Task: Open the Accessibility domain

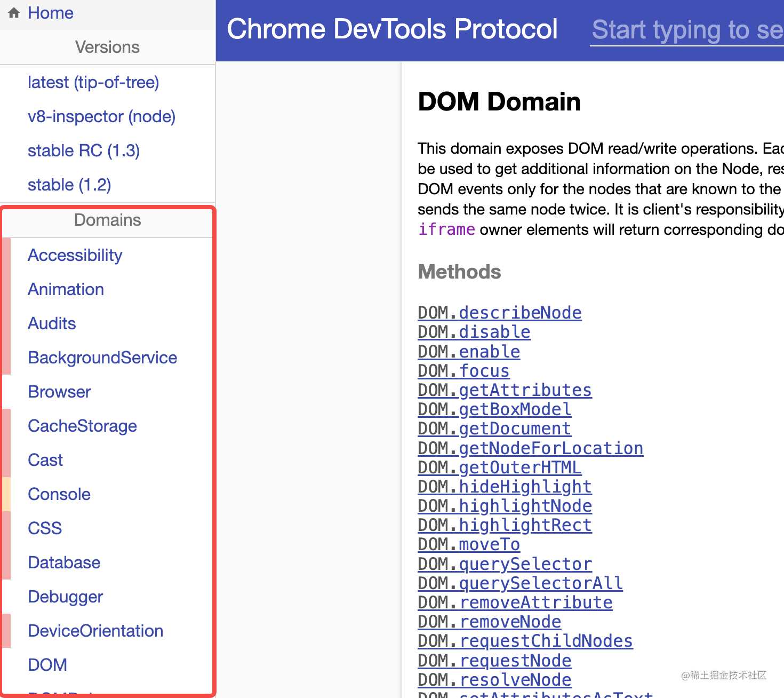Action: (x=75, y=255)
